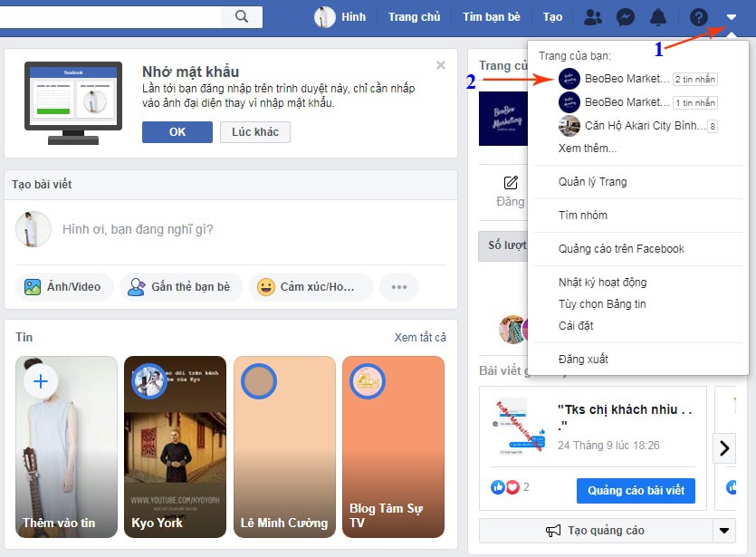Screen dimensions: 756x557
Task: Click the plus icon on Thêm vào tin
Action: (x=39, y=381)
